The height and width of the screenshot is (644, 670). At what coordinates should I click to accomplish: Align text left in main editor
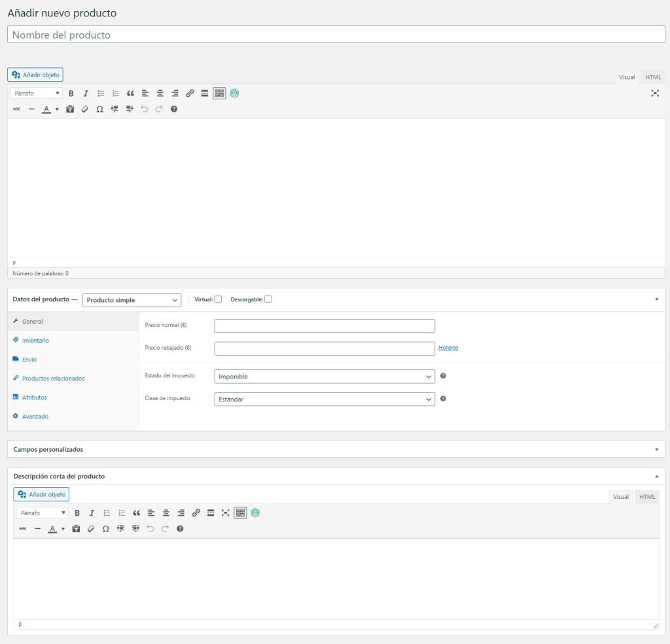pyautogui.click(x=145, y=93)
